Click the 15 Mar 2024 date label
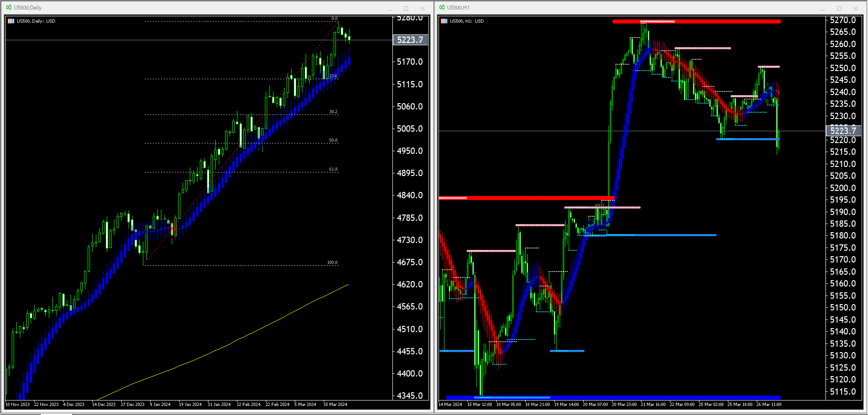 [335, 405]
